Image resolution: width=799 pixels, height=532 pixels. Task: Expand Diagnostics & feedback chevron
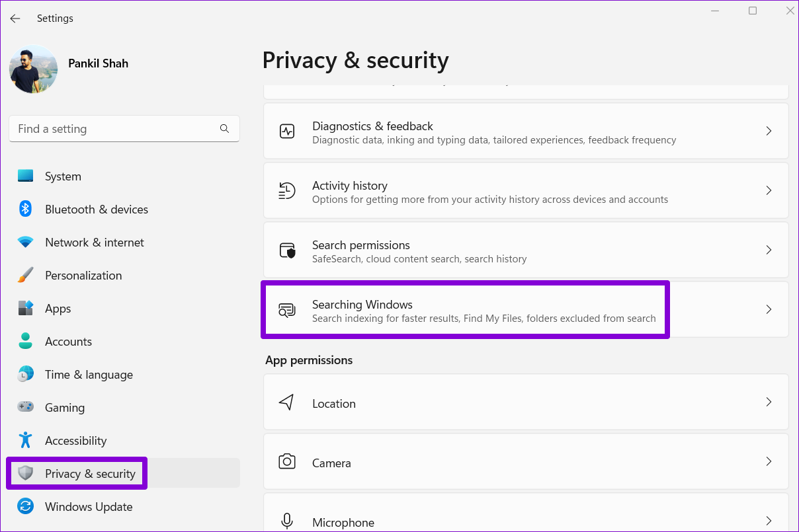pyautogui.click(x=769, y=131)
